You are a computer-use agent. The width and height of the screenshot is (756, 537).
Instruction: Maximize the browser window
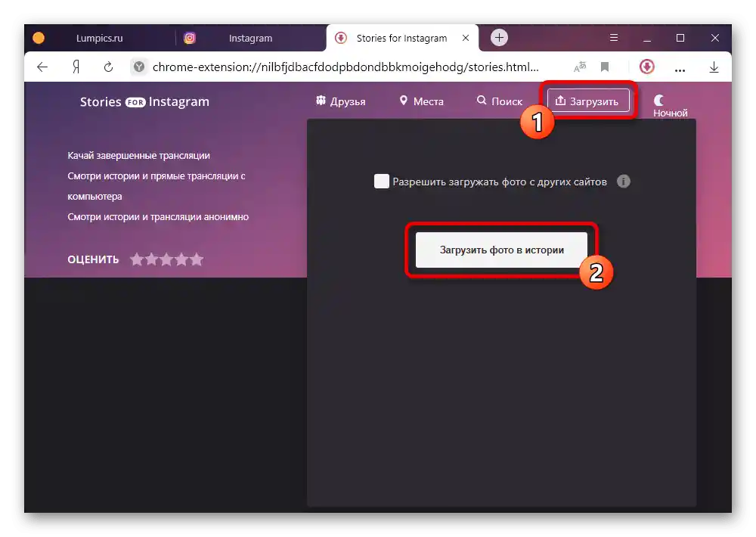point(680,38)
